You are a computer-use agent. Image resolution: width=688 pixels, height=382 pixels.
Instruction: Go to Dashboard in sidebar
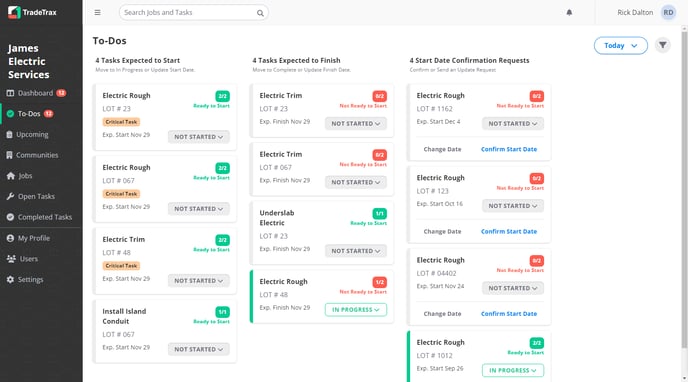point(36,93)
